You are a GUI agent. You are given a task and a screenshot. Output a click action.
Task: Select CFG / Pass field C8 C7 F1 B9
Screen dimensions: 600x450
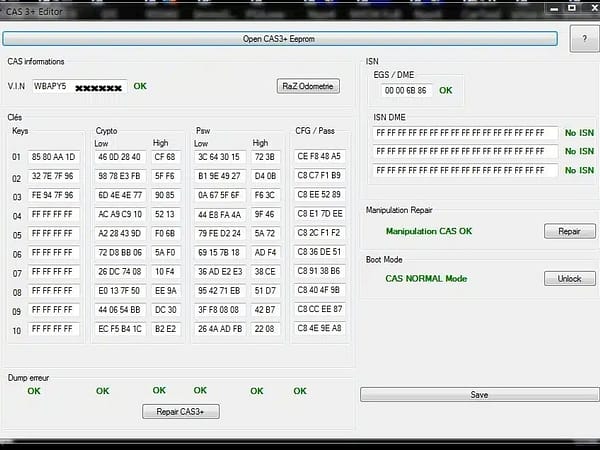click(x=320, y=175)
